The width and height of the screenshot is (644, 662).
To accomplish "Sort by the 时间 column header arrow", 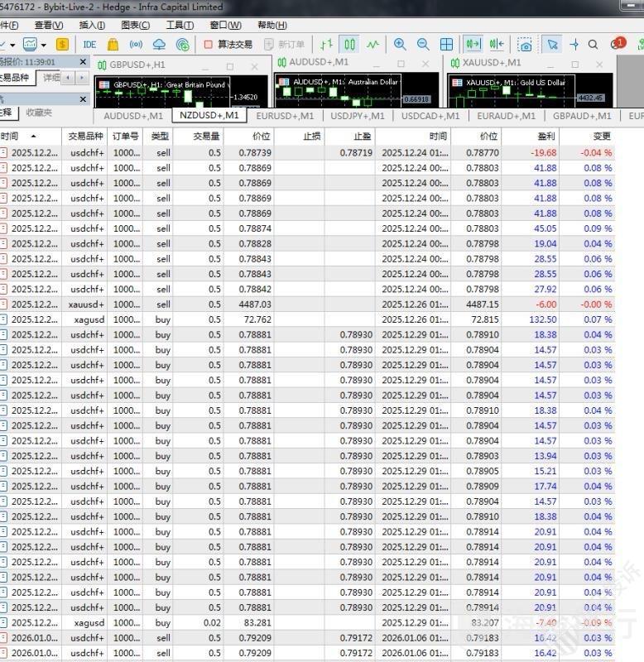I will click(x=33, y=137).
